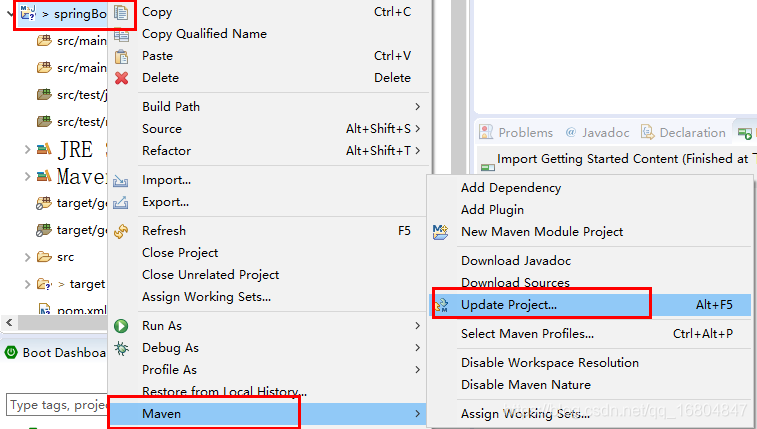
Task: Click the target folder icon
Action: click(x=44, y=284)
